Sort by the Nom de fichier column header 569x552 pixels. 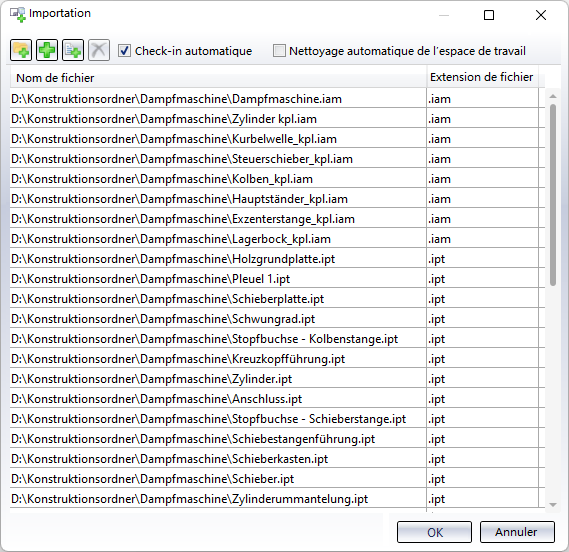tap(218, 78)
